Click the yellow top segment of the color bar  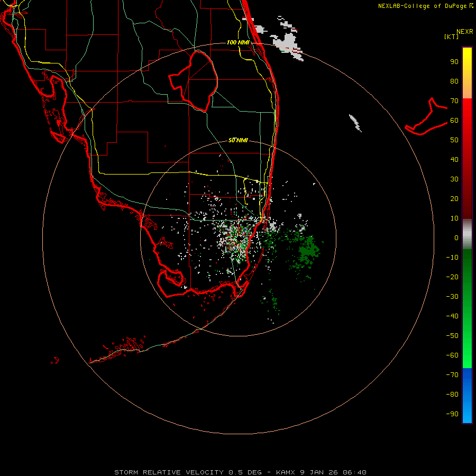point(467,73)
